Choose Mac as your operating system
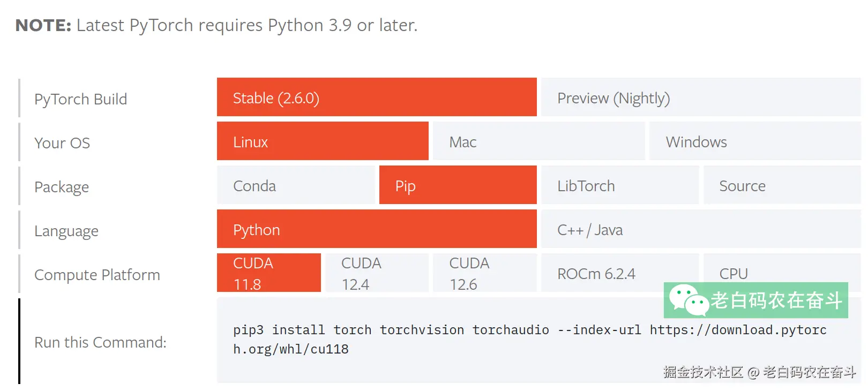868x391 pixels. 538,141
